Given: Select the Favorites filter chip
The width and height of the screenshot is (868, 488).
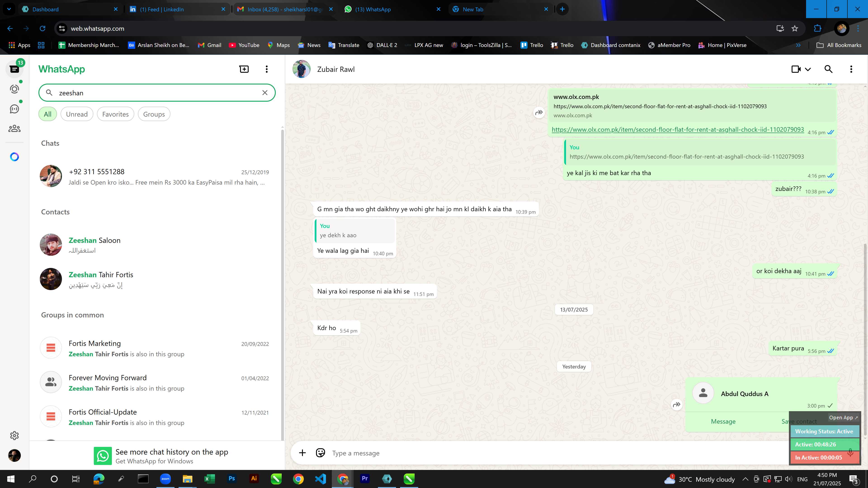Looking at the screenshot, I should point(115,114).
